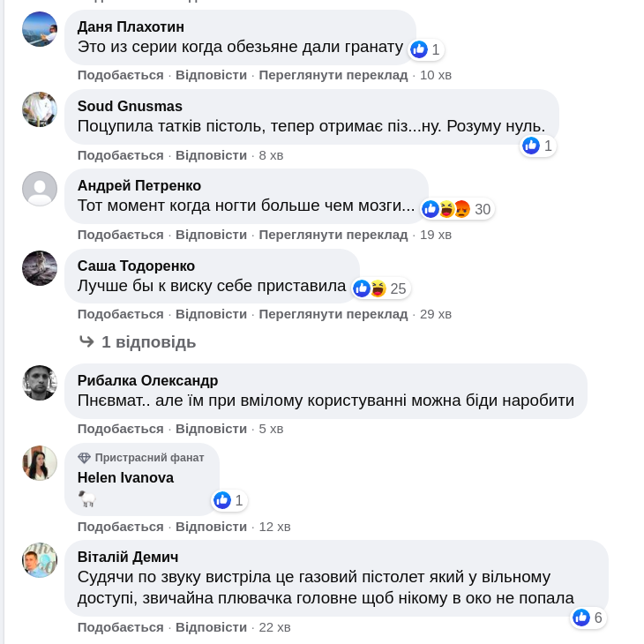Reply to Helen Ivanova's comment
The image size is (644, 644).
(211, 527)
